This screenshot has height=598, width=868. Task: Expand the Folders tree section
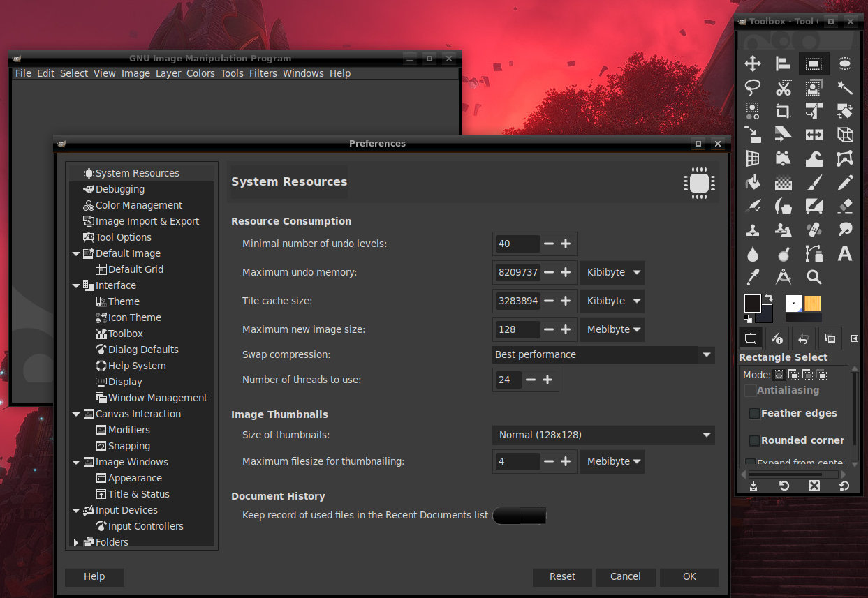76,542
